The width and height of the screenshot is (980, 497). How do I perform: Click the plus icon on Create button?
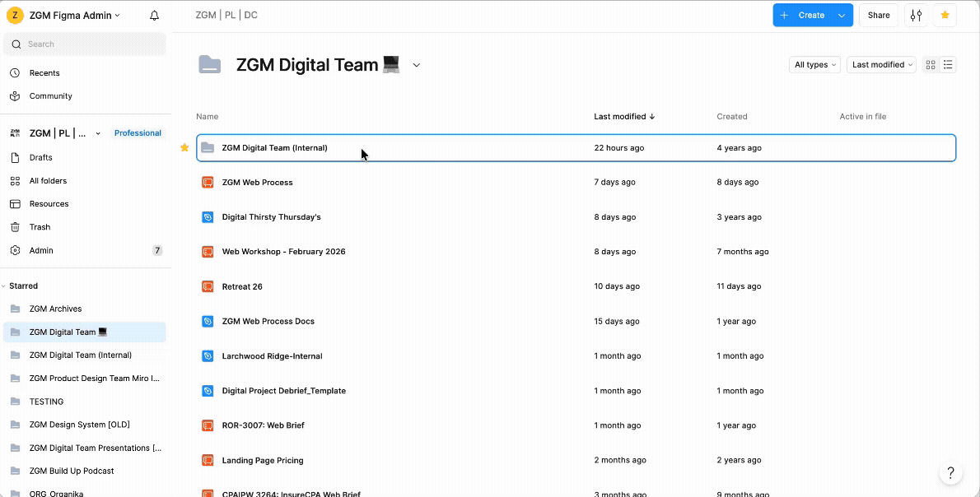pyautogui.click(x=784, y=15)
